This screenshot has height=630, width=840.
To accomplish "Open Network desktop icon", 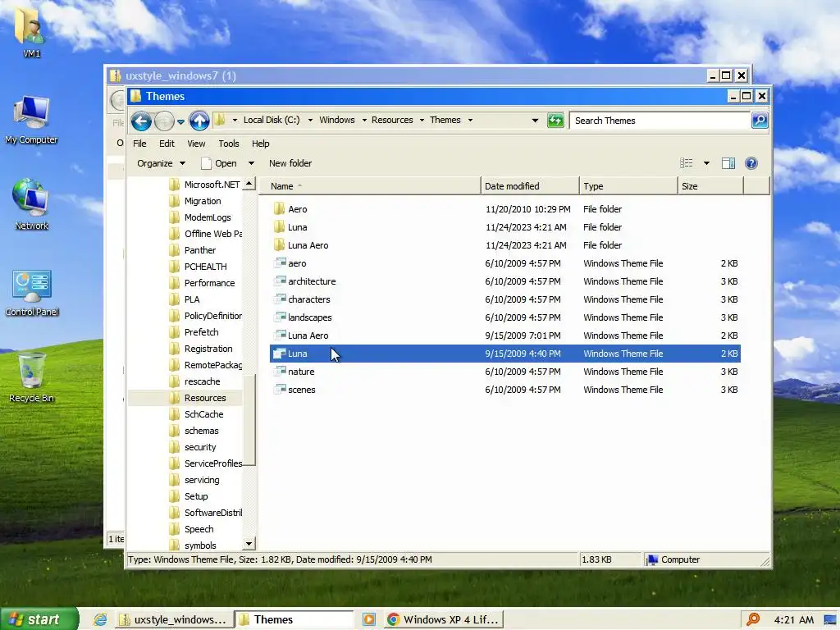I will tap(32, 204).
